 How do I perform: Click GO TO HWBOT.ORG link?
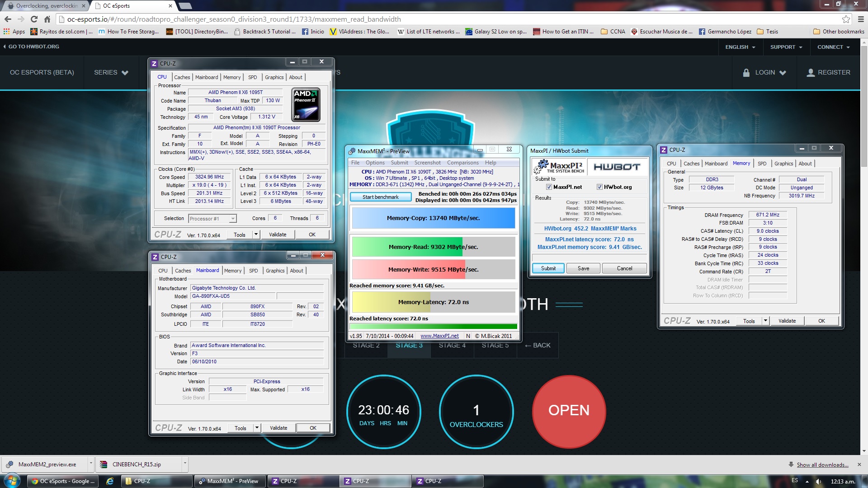coord(31,47)
